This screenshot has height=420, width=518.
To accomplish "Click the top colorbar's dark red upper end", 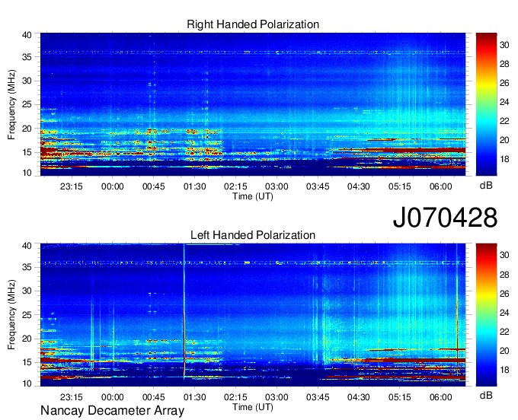I will tap(486, 37).
